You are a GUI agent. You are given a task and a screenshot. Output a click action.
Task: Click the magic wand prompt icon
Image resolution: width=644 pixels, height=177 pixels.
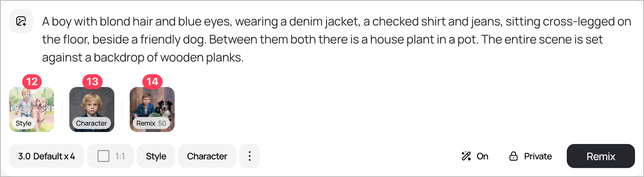(x=466, y=156)
